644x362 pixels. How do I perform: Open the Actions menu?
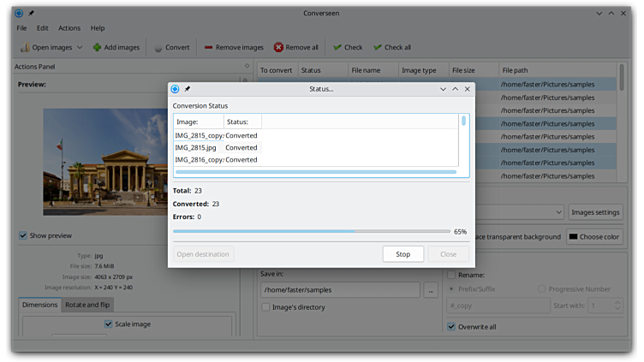click(69, 28)
